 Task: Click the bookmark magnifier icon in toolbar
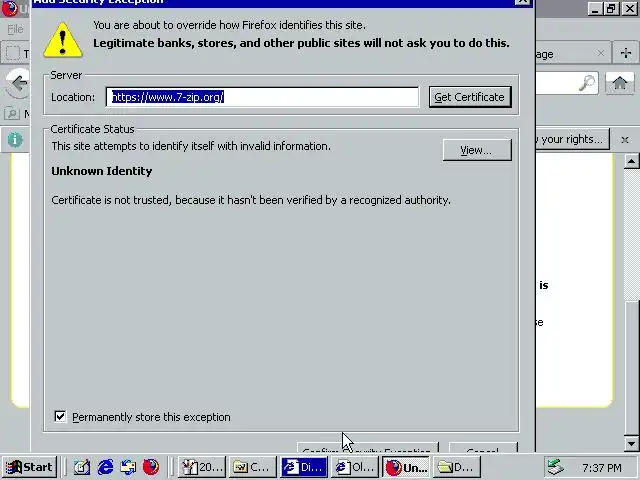coord(11,113)
